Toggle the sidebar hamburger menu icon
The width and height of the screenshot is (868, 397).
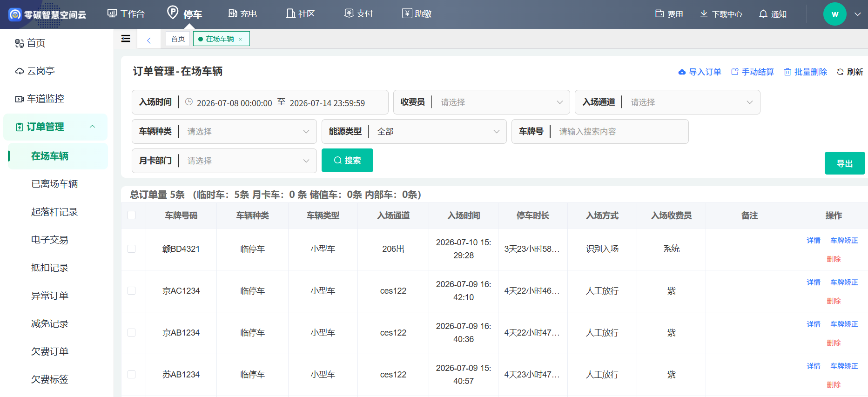pyautogui.click(x=126, y=39)
